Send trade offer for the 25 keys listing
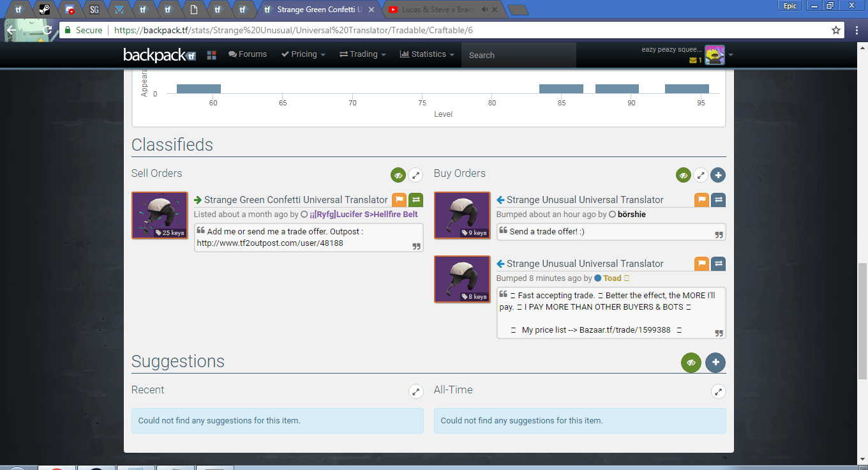Image resolution: width=868 pixels, height=470 pixels. pyautogui.click(x=415, y=200)
